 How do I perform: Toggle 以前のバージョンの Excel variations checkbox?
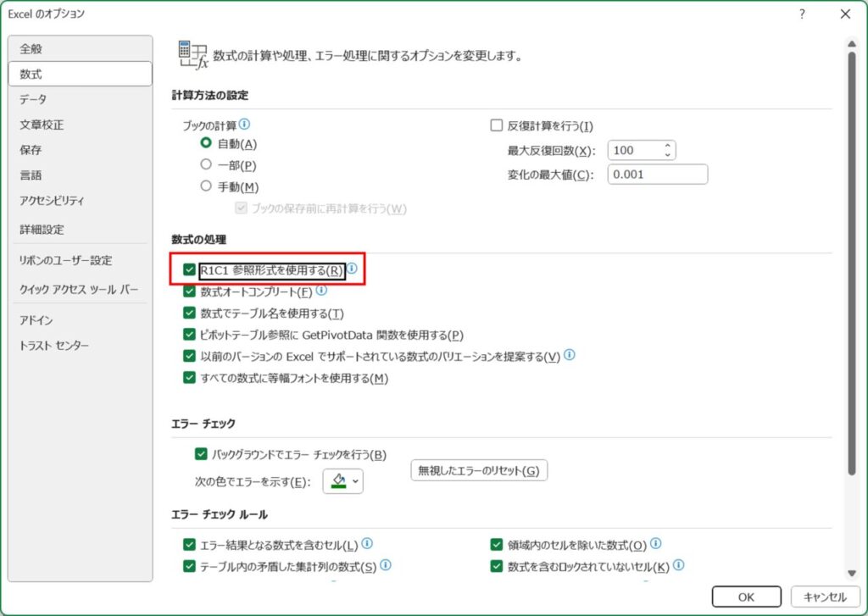click(189, 356)
